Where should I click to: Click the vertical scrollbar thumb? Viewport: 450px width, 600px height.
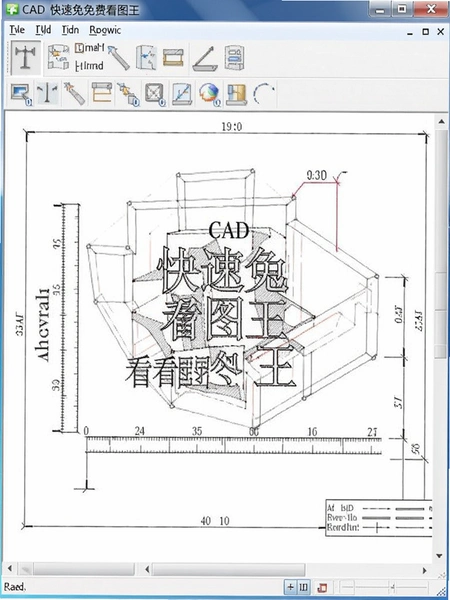coord(441,243)
